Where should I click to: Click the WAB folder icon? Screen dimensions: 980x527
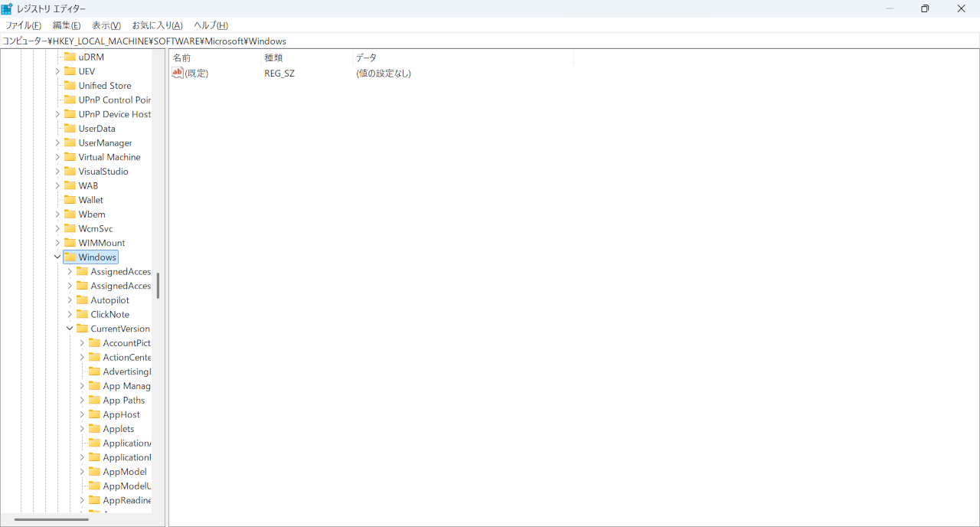click(70, 185)
